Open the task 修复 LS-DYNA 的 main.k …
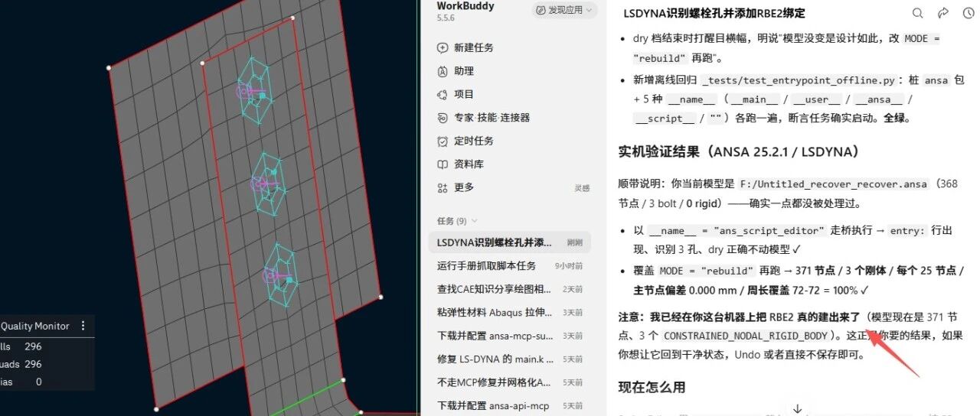The width and height of the screenshot is (980, 416). (x=509, y=359)
